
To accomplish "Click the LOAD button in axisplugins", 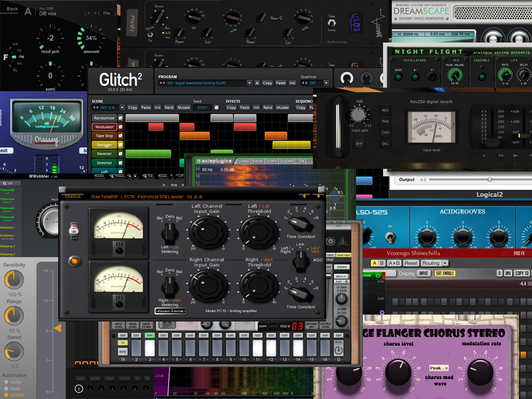I will pyautogui.click(x=243, y=161).
